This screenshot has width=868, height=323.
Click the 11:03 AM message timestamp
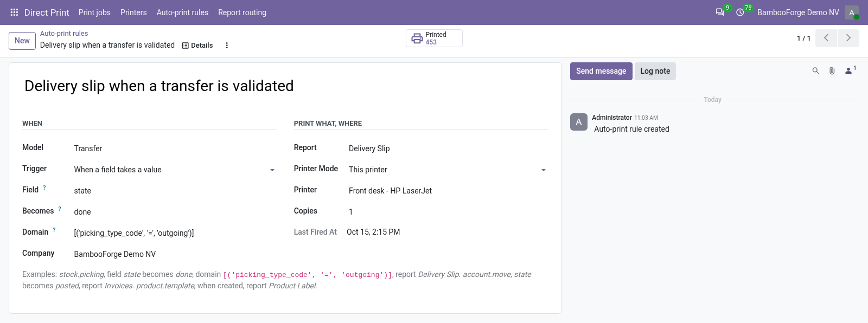pyautogui.click(x=646, y=118)
